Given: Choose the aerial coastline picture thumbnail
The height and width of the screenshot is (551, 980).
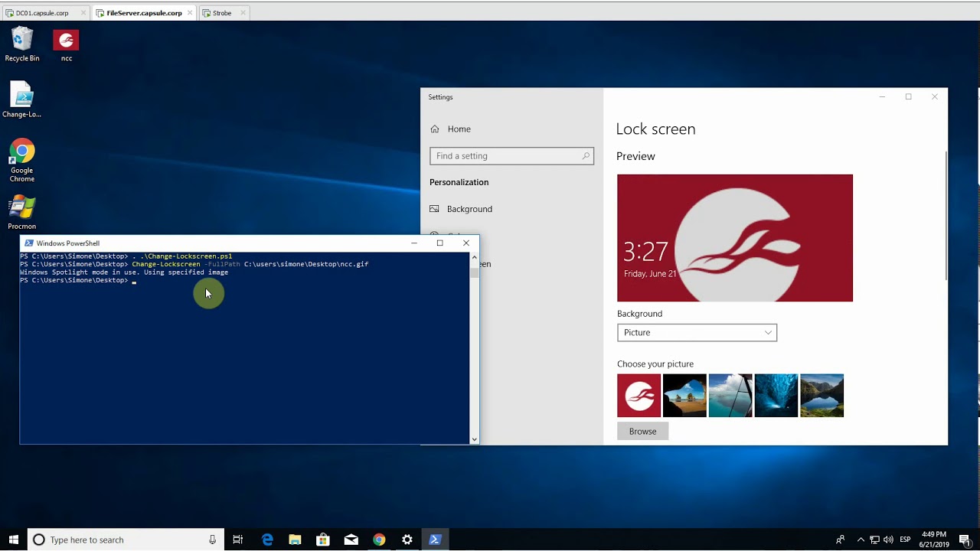Looking at the screenshot, I should 730,396.
